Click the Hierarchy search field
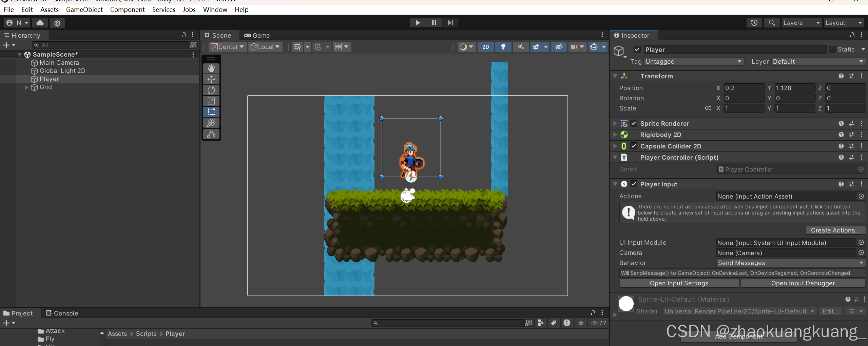 (x=111, y=45)
